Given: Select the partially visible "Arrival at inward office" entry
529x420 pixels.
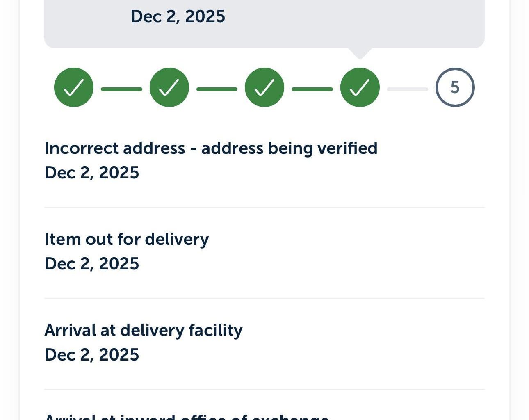Looking at the screenshot, I should tap(187, 416).
